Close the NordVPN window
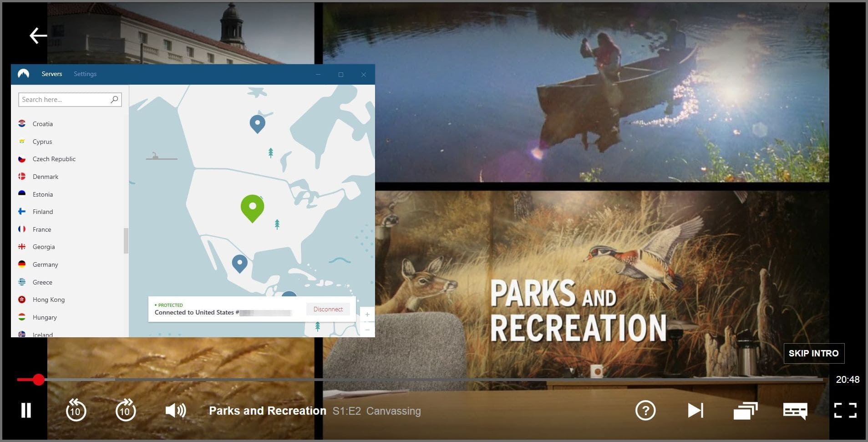This screenshot has width=868, height=442. [364, 74]
